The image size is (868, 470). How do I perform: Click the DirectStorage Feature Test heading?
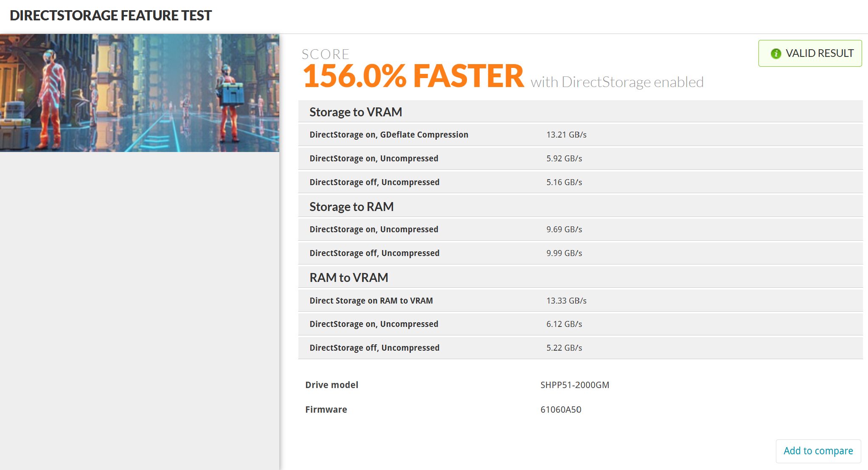coord(110,15)
